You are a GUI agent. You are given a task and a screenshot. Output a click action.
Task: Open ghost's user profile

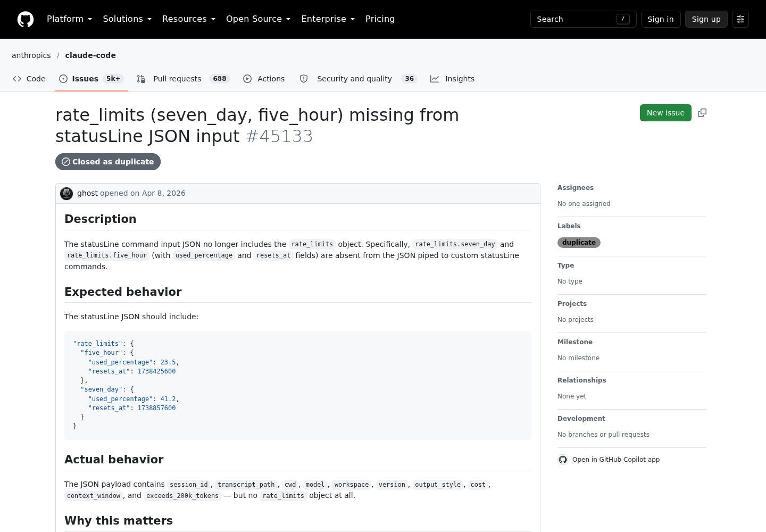point(87,193)
